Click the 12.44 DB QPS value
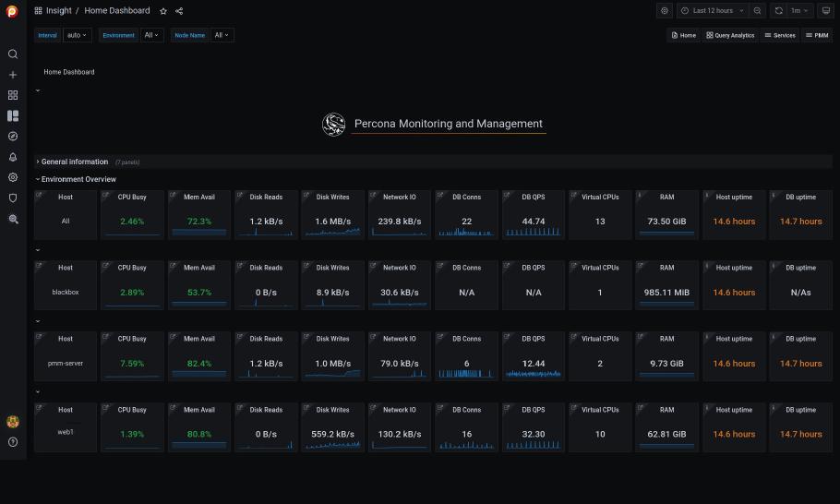 click(534, 363)
